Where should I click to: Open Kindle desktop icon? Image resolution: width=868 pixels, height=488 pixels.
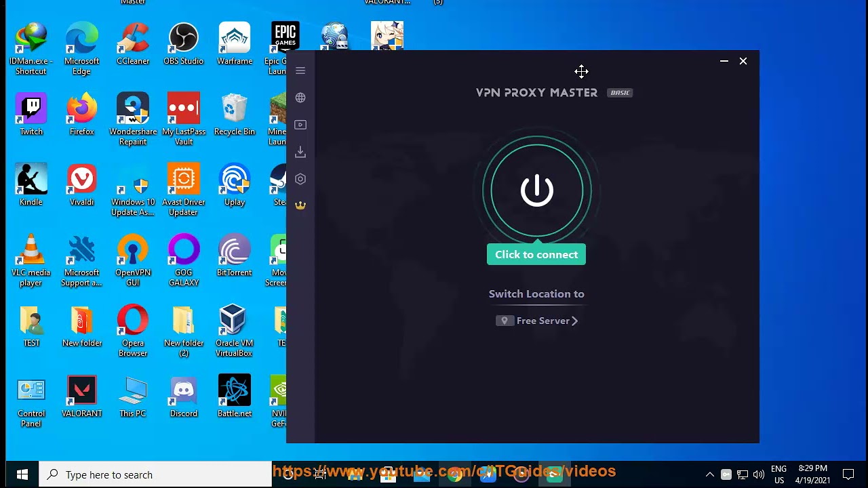pyautogui.click(x=31, y=185)
